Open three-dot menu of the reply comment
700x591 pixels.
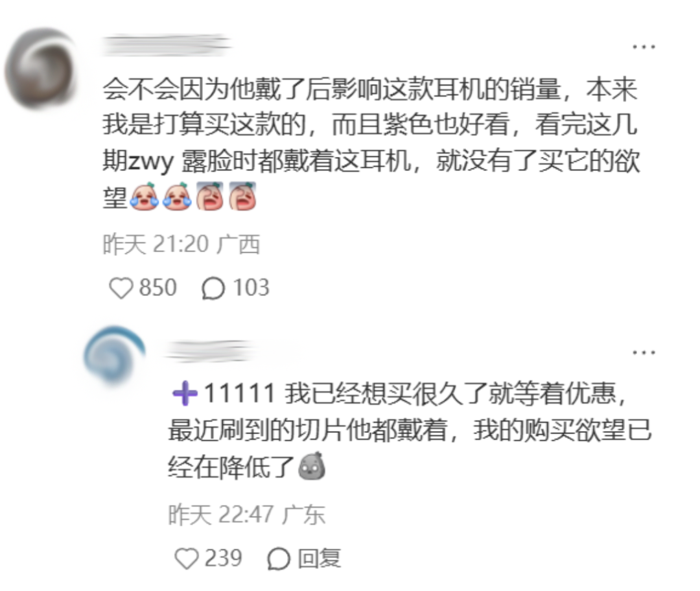(x=644, y=352)
